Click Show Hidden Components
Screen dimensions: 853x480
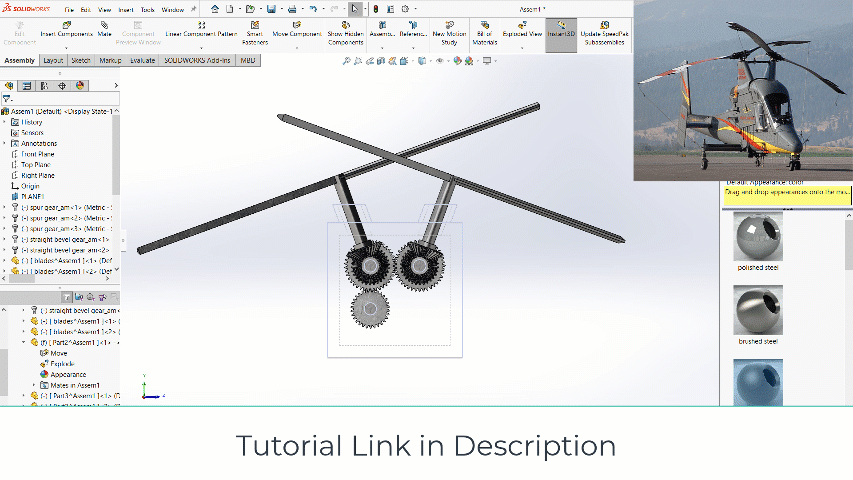pyautogui.click(x=345, y=33)
